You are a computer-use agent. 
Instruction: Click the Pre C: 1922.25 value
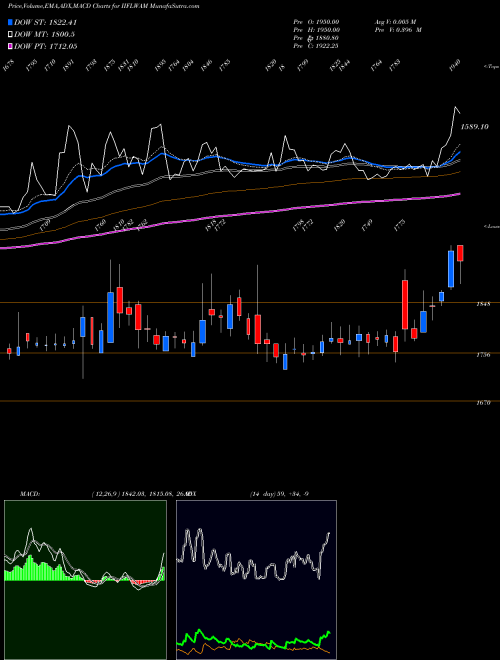point(316,46)
